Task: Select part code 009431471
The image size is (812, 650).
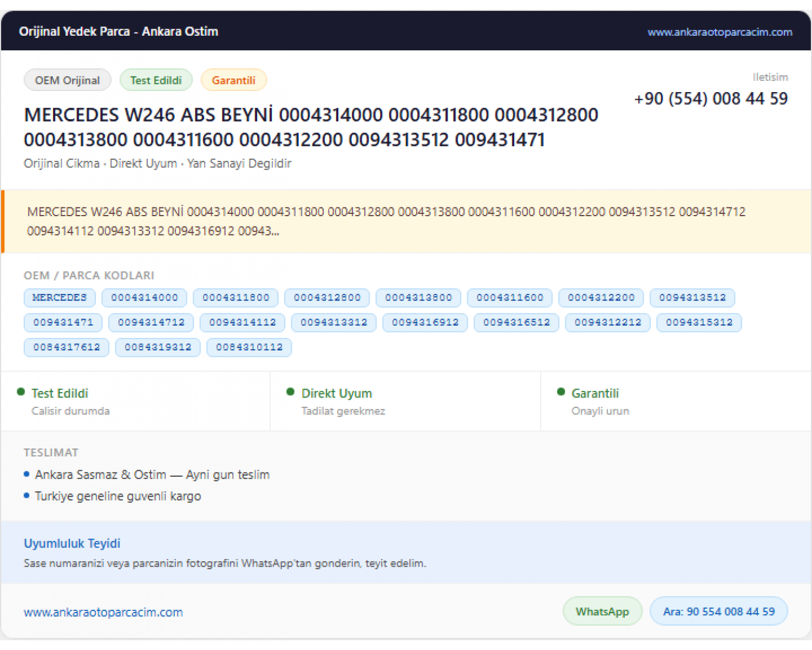Action: pos(63,322)
